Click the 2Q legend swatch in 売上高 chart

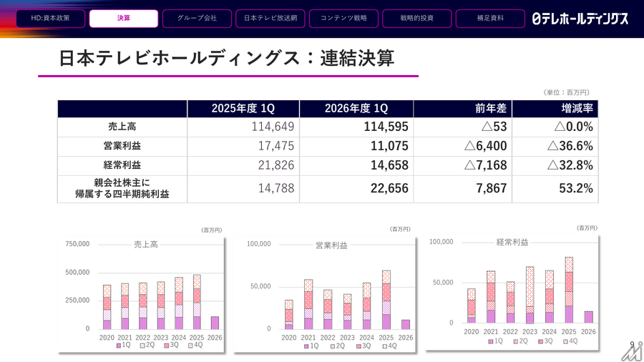[142, 346]
